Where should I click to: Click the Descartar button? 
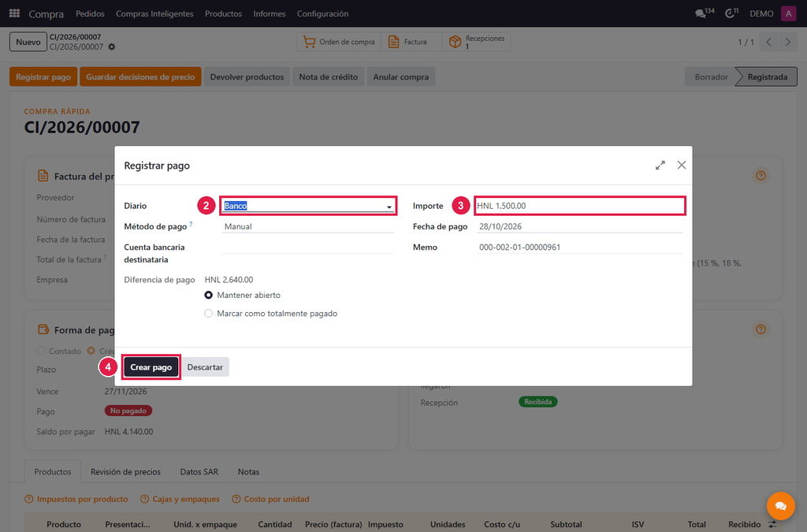[205, 367]
